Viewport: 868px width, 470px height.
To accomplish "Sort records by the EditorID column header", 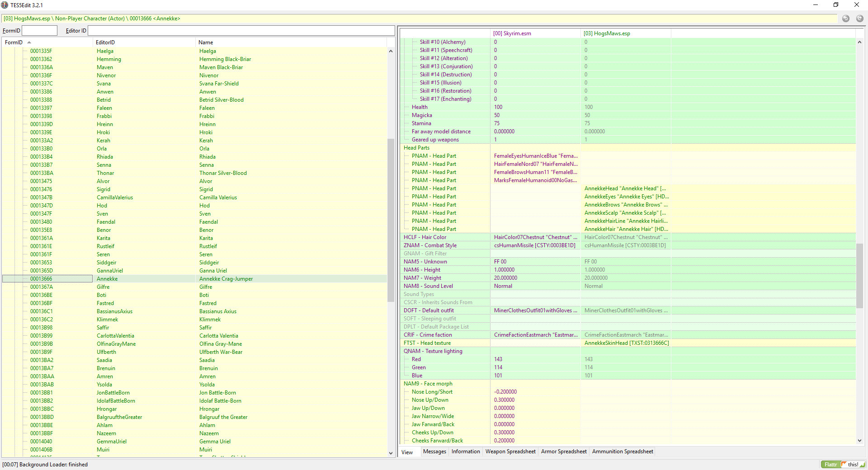I will coord(144,42).
